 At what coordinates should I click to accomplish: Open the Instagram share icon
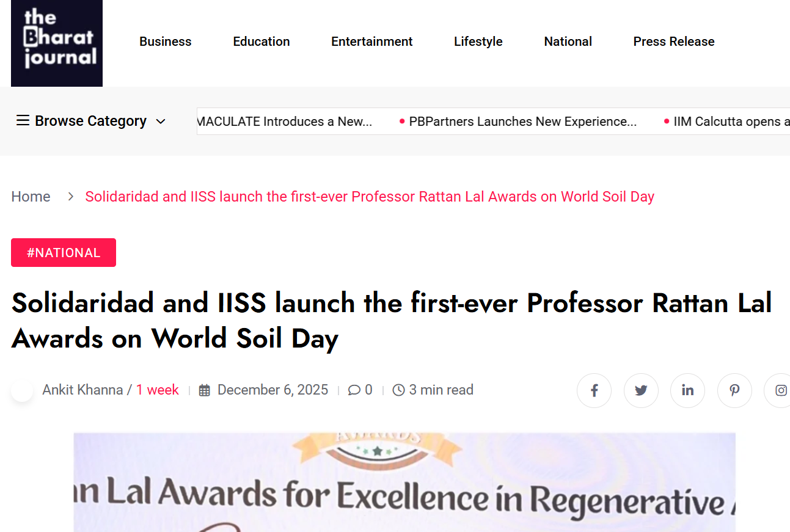click(780, 390)
